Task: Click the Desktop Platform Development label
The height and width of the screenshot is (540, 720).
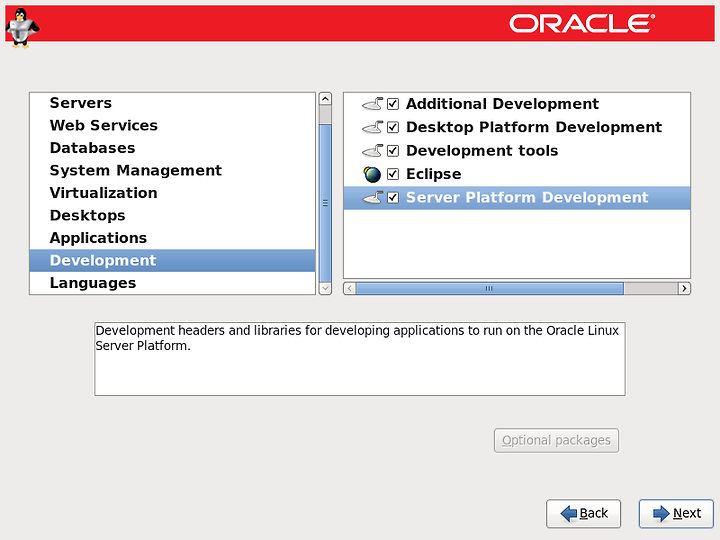Action: pyautogui.click(x=534, y=127)
